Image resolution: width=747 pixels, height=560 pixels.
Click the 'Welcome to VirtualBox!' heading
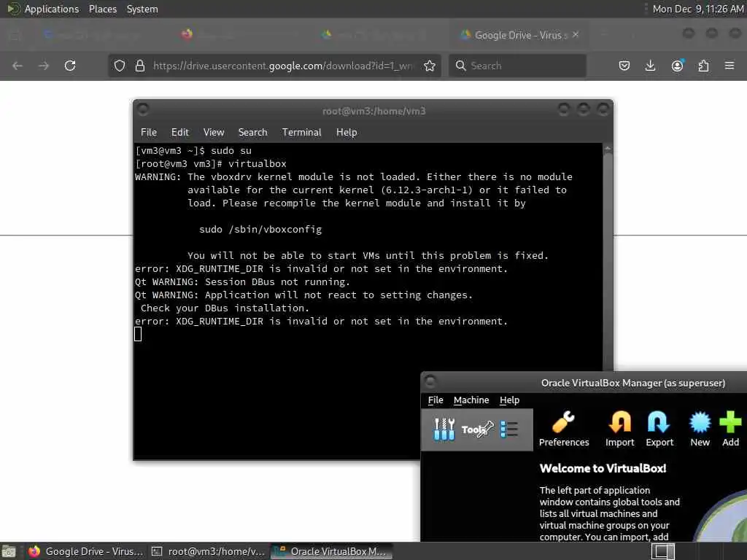pyautogui.click(x=603, y=468)
